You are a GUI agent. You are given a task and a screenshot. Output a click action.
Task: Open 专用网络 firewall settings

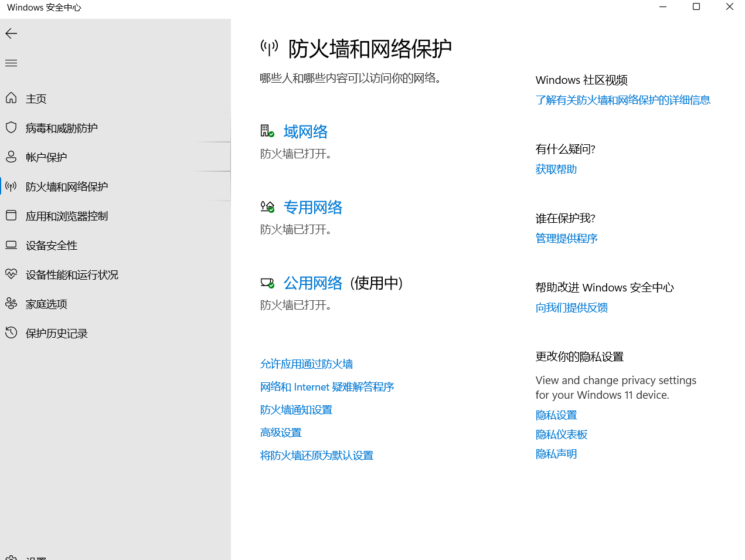[x=313, y=207]
